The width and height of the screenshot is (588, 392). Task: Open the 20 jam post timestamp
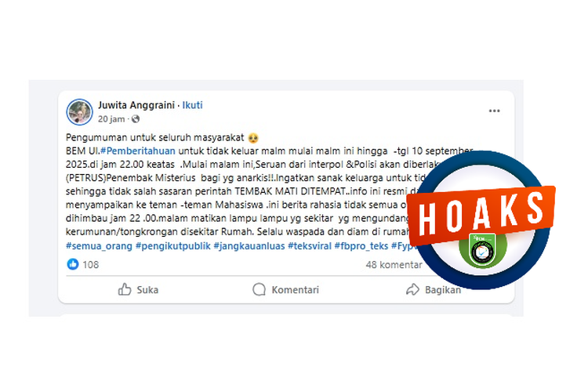111,119
